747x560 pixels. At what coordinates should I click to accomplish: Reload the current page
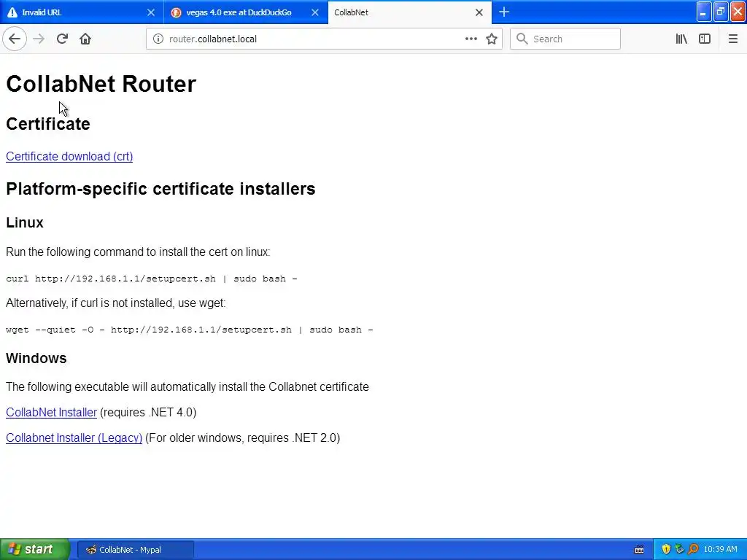(x=62, y=39)
